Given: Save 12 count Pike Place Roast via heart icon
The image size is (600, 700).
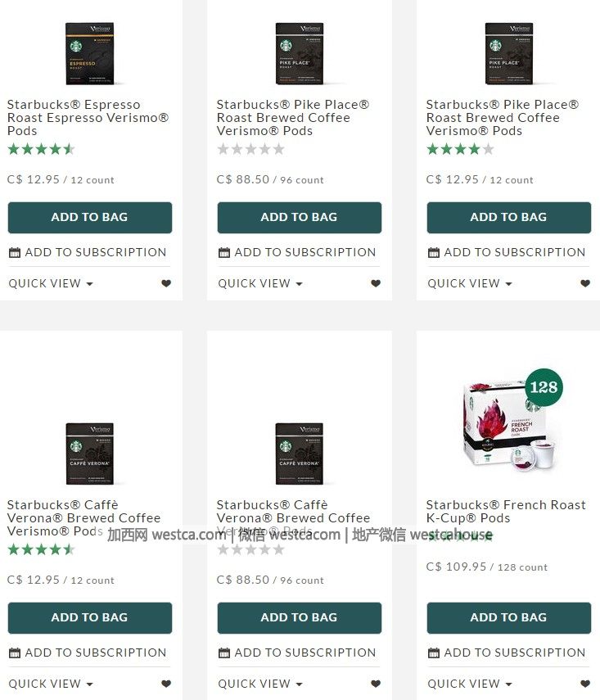Looking at the screenshot, I should (585, 283).
